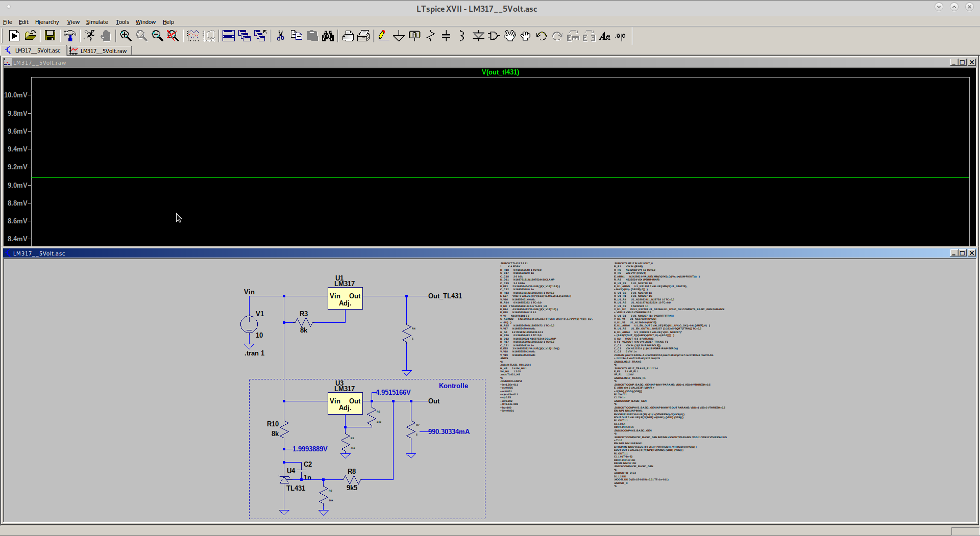Screen dimensions: 980x536
Task: Select the Pan magnifier tool
Action: [x=141, y=36]
